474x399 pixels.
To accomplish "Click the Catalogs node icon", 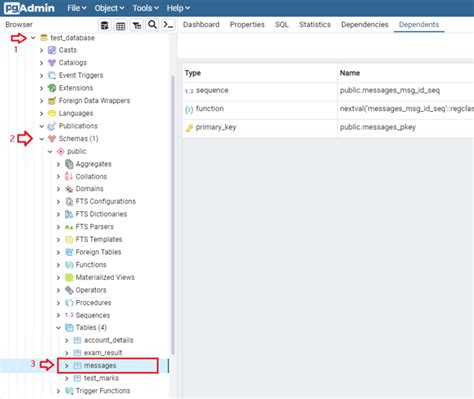I will tap(52, 63).
